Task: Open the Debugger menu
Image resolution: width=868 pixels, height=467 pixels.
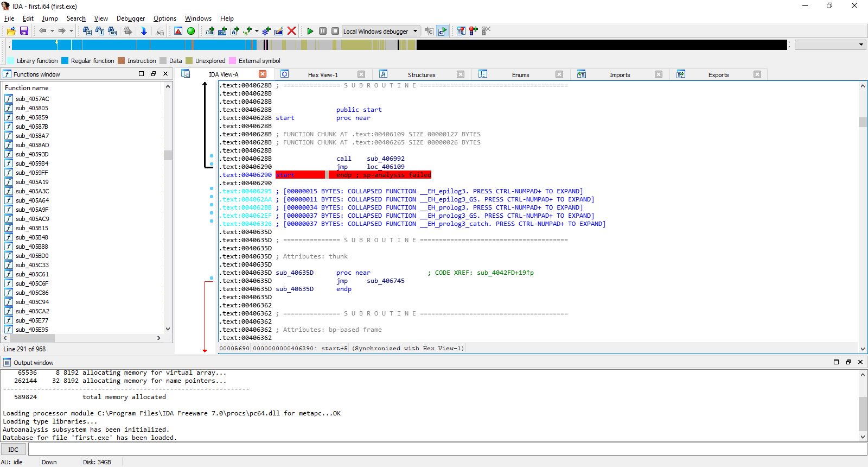Action: point(131,18)
